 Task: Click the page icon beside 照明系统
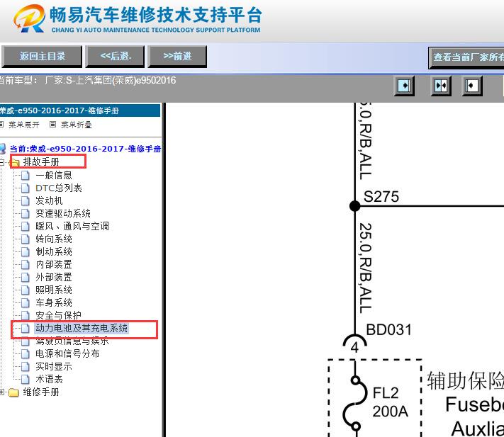[25, 290]
